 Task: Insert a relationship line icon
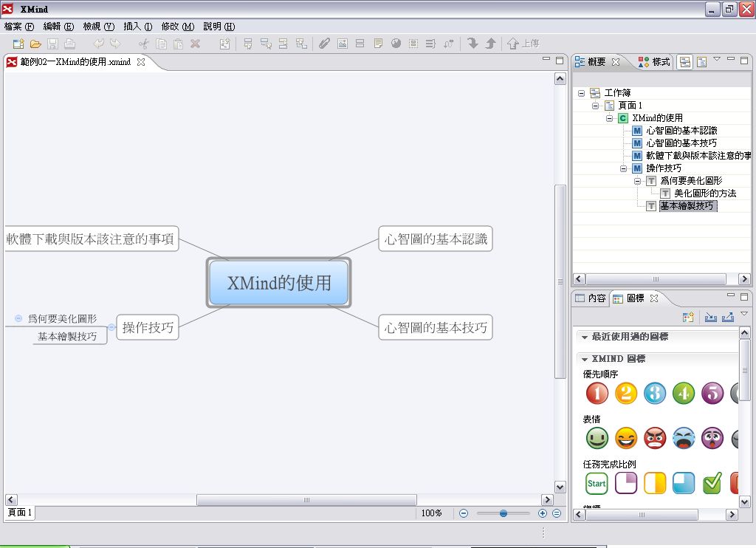pos(448,44)
